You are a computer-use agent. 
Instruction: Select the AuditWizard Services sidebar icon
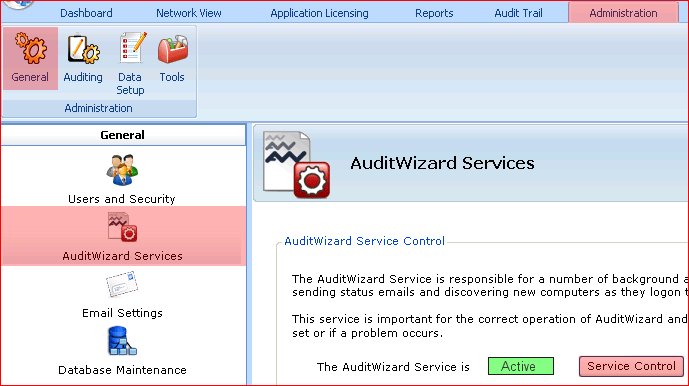point(122,227)
